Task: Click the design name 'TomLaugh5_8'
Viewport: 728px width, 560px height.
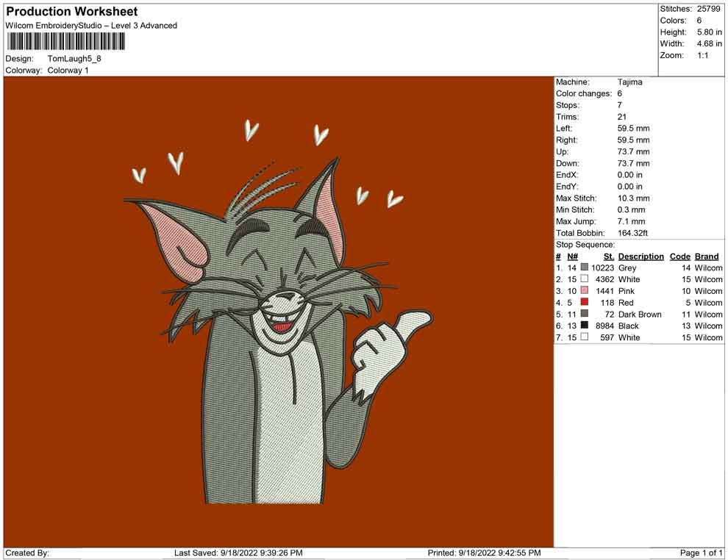Action: (x=74, y=59)
